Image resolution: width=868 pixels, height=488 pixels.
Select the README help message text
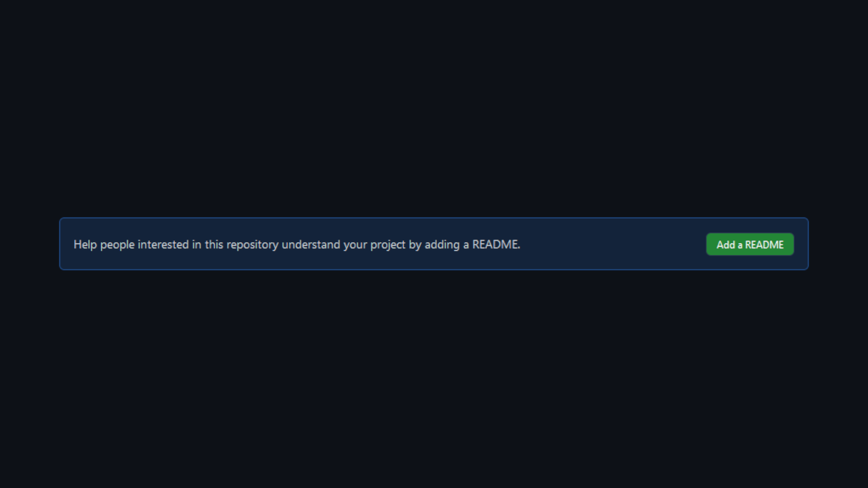click(297, 244)
